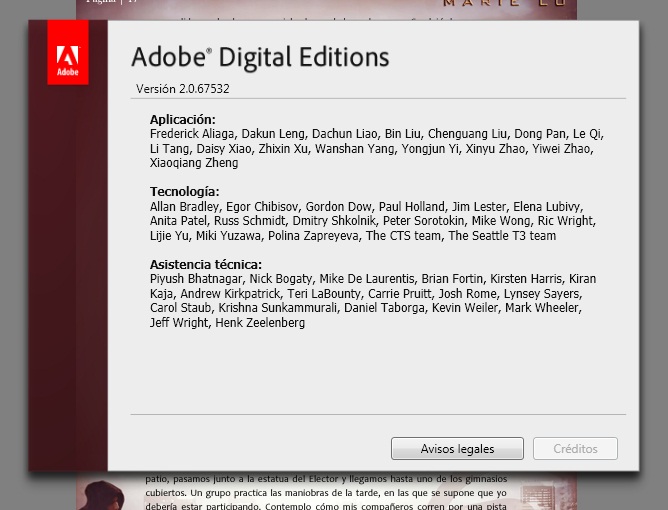
Task: Click the name Piyush Bhatnagar
Action: 196,279
